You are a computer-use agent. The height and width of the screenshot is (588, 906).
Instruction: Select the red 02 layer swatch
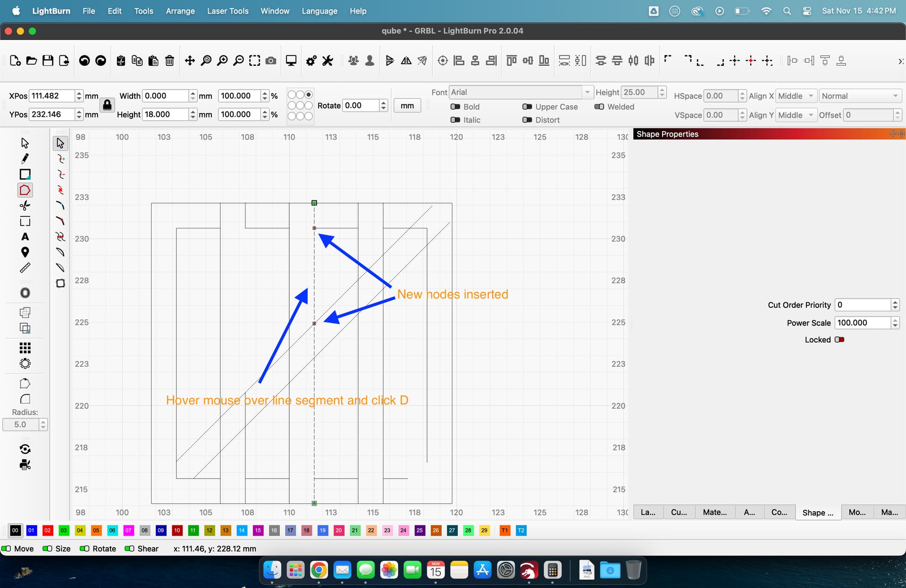(x=47, y=530)
